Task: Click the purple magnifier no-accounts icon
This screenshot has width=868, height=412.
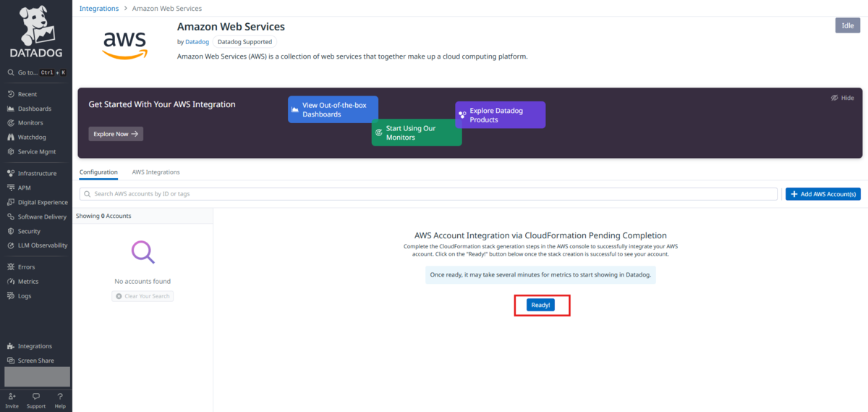Action: click(x=142, y=253)
